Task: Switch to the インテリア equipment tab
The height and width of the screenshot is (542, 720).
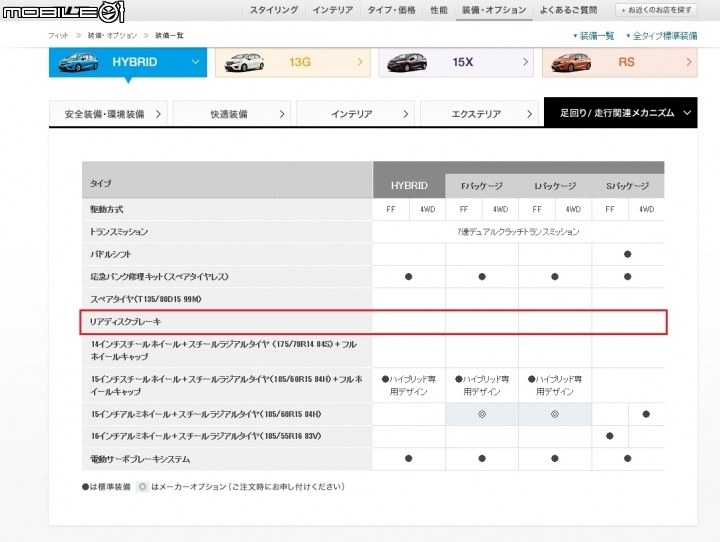Action: [355, 113]
